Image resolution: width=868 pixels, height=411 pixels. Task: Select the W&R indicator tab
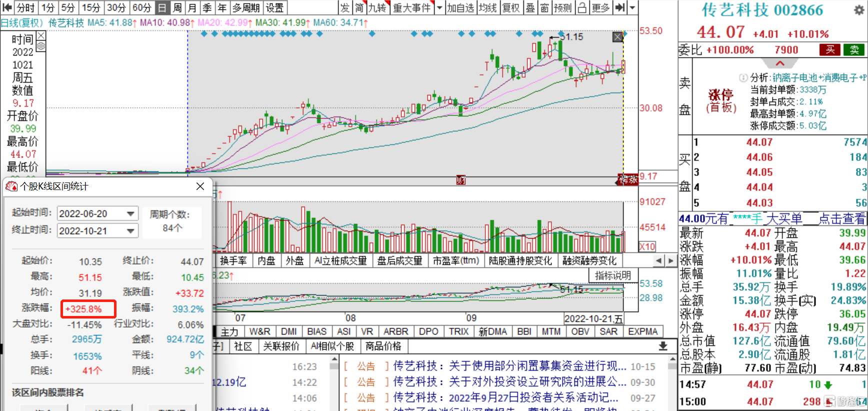[x=259, y=331]
